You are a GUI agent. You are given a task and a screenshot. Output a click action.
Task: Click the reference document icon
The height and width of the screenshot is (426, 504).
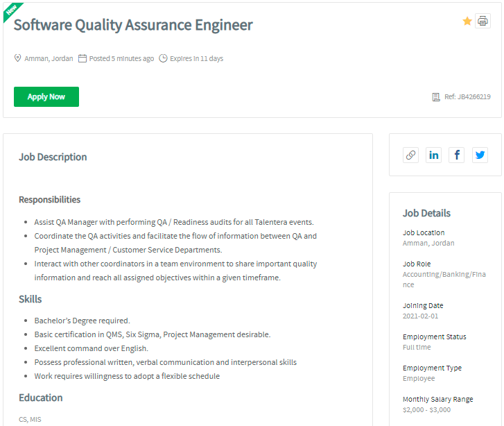(x=436, y=97)
